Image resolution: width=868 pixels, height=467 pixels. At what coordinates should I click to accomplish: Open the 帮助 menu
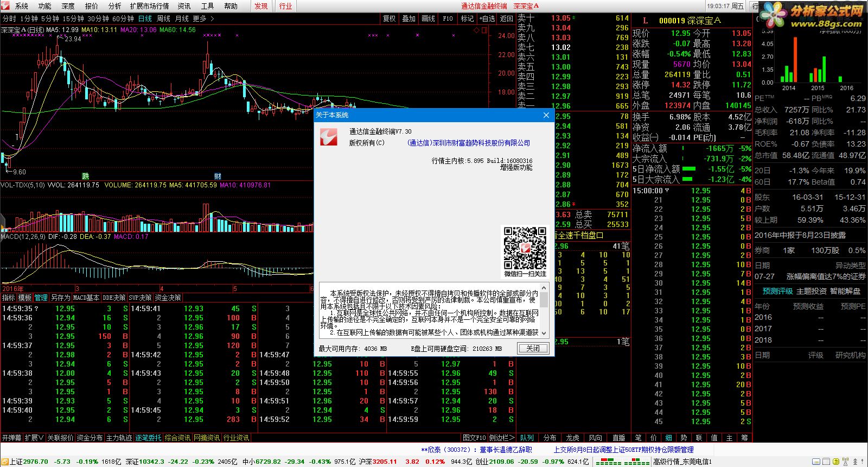(231, 6)
